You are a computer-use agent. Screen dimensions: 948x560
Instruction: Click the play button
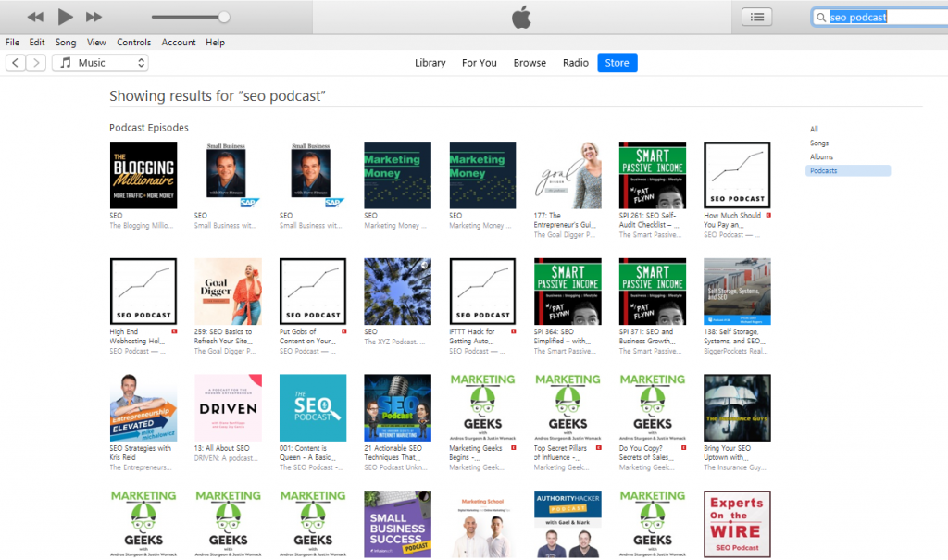(65, 17)
